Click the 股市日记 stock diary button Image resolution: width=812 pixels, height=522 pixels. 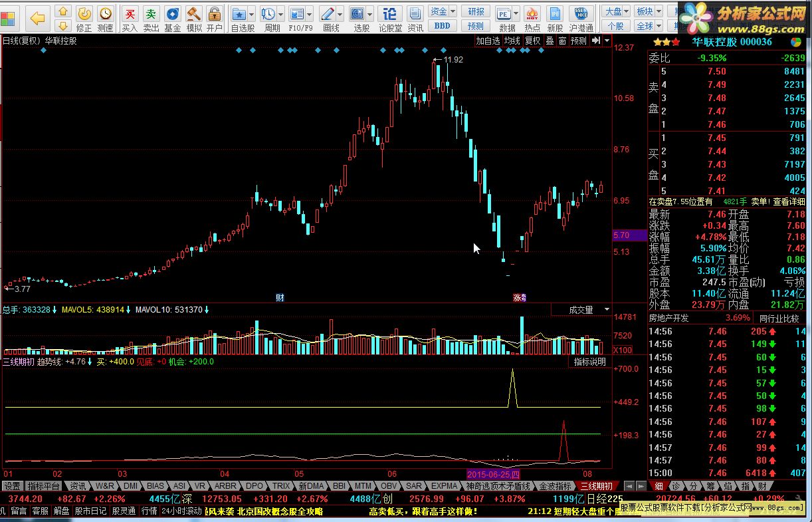90,511
